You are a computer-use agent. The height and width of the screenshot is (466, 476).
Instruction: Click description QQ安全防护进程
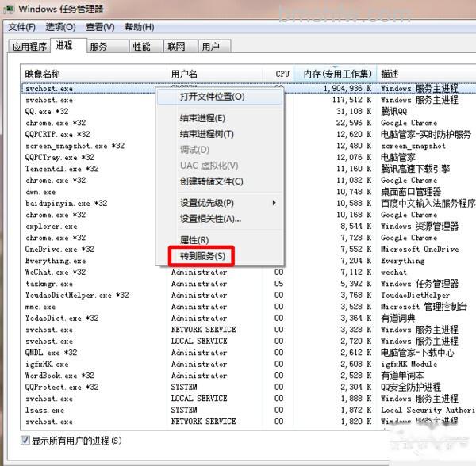pos(411,388)
